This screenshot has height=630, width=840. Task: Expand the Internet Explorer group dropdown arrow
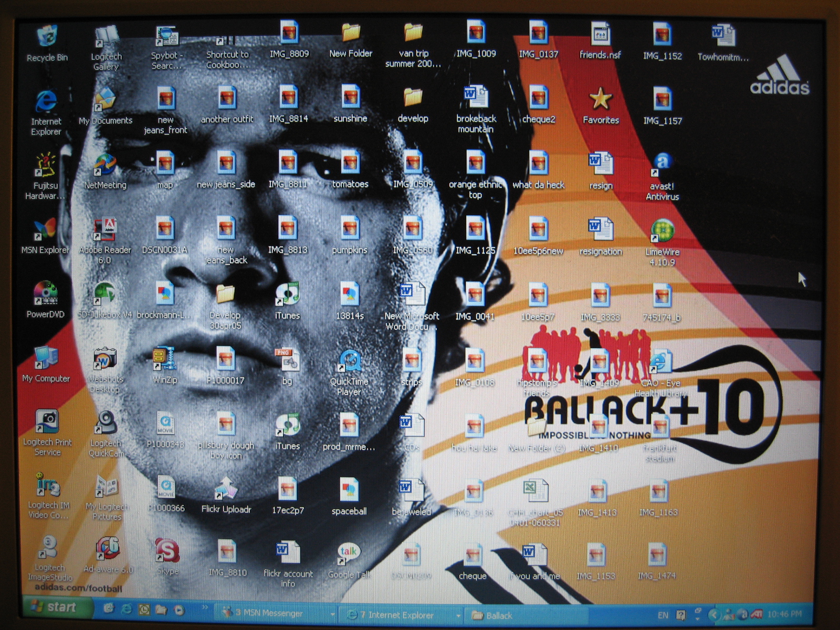tap(458, 615)
